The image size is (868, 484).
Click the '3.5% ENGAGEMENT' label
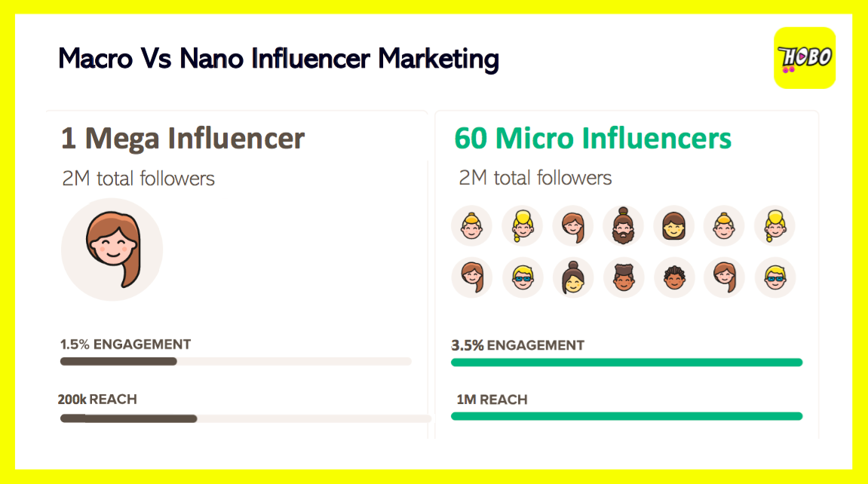point(517,345)
